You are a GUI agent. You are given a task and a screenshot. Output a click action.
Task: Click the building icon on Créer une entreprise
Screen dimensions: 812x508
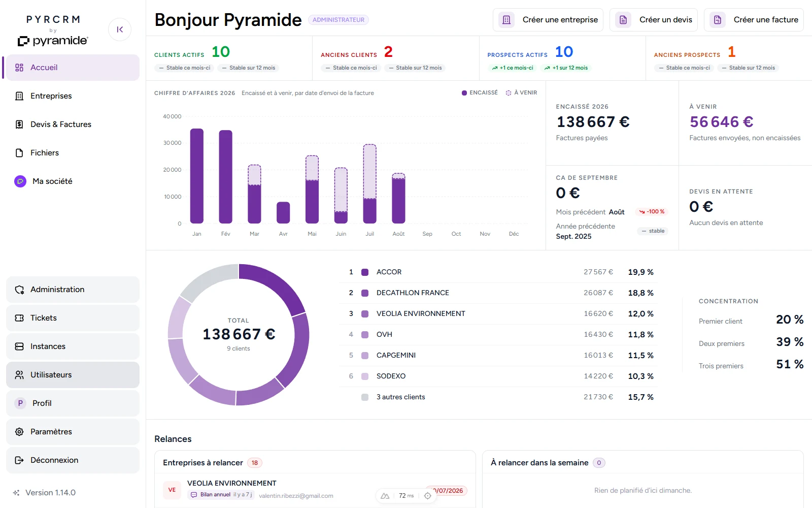(506, 20)
